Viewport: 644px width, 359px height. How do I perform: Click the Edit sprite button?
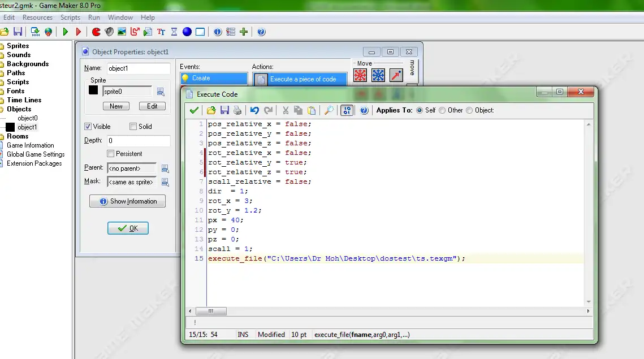(x=152, y=106)
